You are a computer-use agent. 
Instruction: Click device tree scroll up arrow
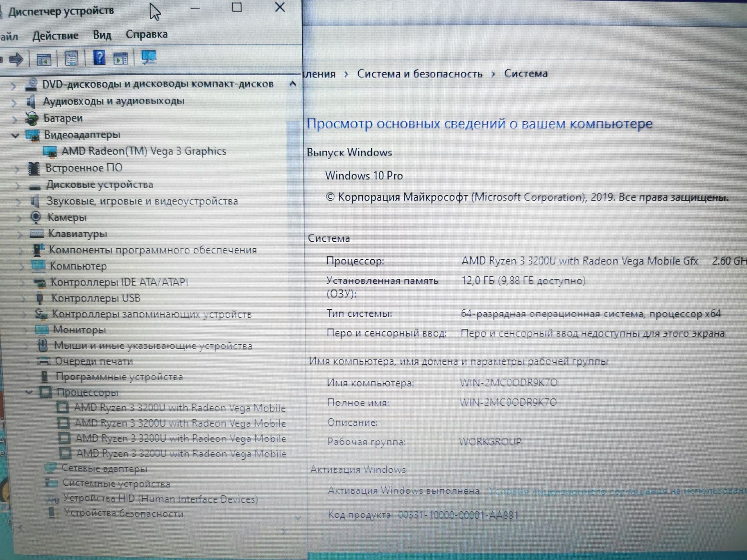293,84
